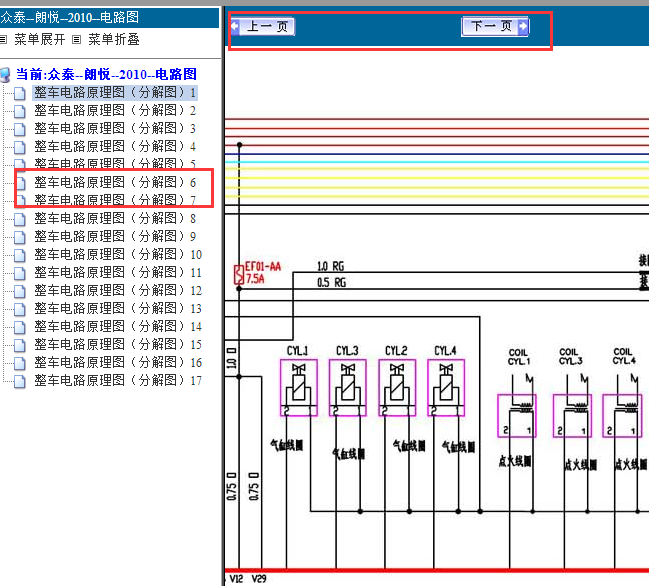Image resolution: width=649 pixels, height=586 pixels.
Task: Click the COIL CYL.4 ignition coil symbol
Action: coord(622,415)
